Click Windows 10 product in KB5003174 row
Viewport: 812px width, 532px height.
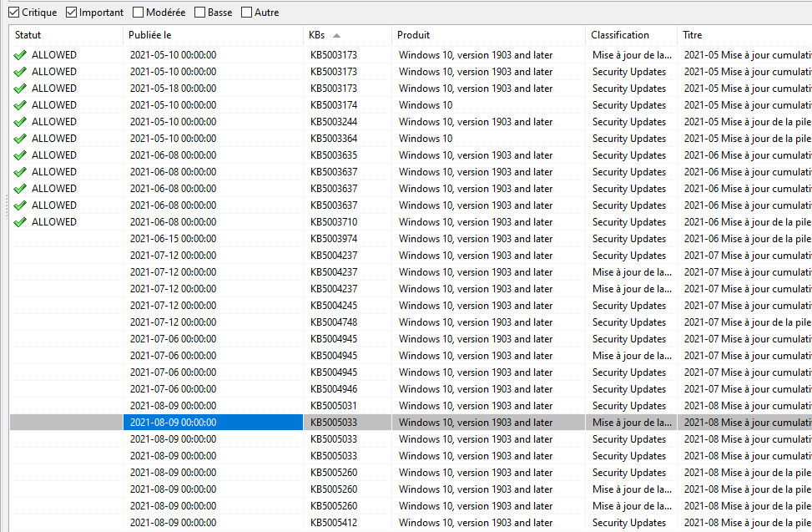click(x=426, y=105)
